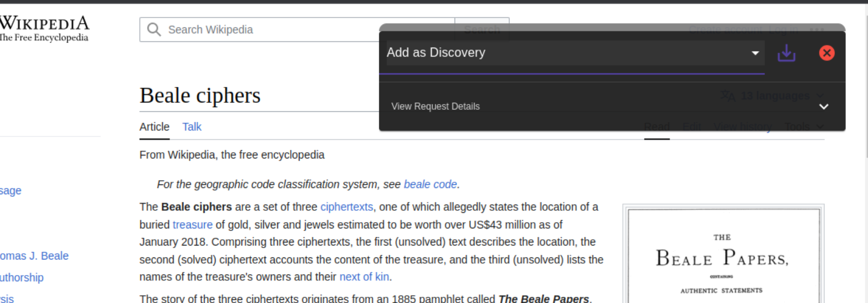Click the download/save discovery icon
This screenshot has height=303, width=868.
coord(786,53)
